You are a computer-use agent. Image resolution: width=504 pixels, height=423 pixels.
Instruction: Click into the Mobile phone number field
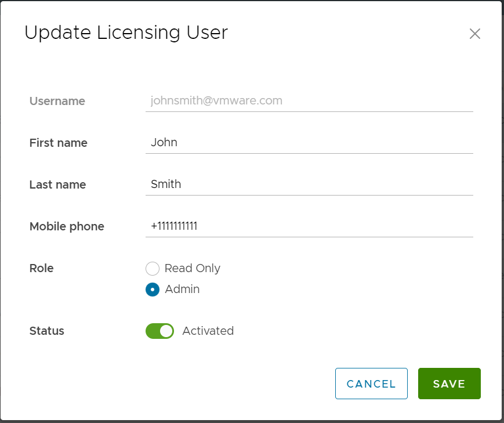pyautogui.click(x=309, y=226)
